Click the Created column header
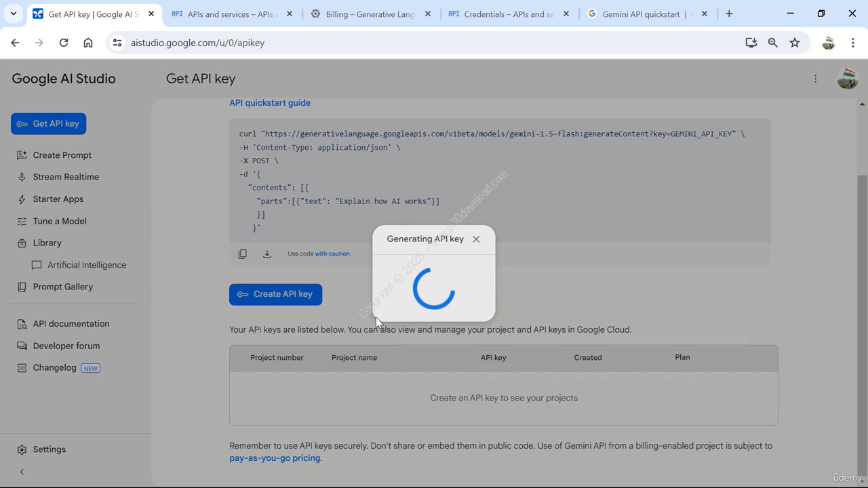Image resolution: width=868 pixels, height=488 pixels. [x=588, y=358]
